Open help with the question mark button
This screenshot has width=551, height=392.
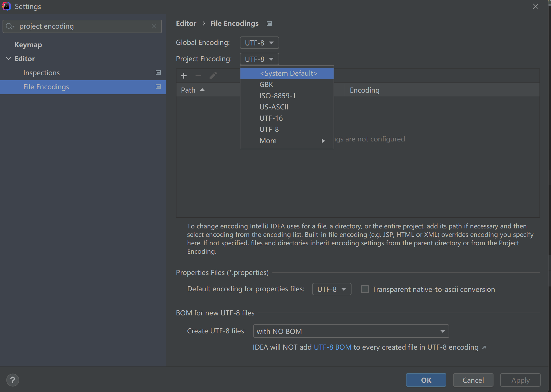pyautogui.click(x=13, y=380)
